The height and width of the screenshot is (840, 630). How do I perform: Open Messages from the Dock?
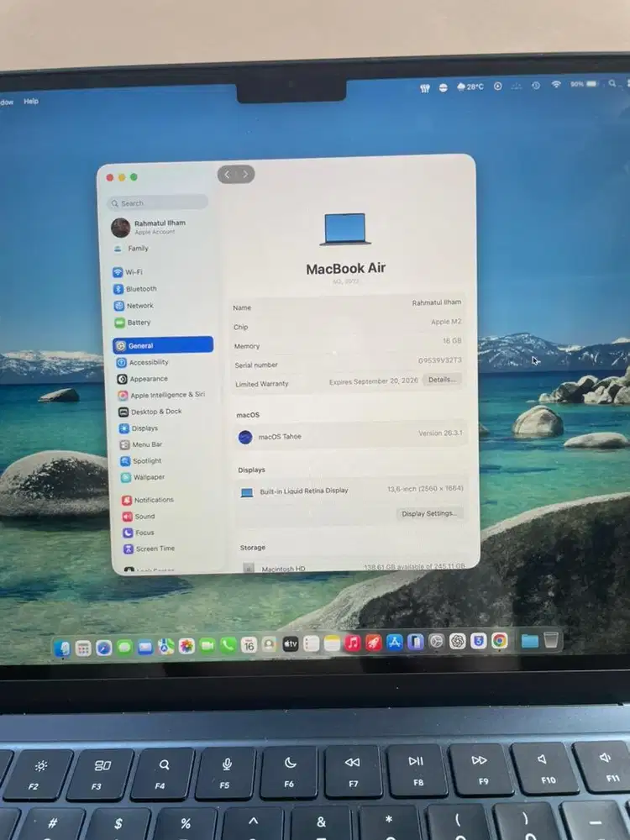click(x=124, y=647)
